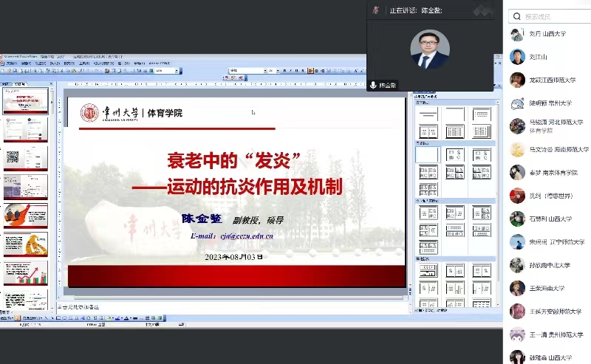Viewport: 591px width, 364px height.
Task: Select the second slide thumbnail
Action: (26, 129)
